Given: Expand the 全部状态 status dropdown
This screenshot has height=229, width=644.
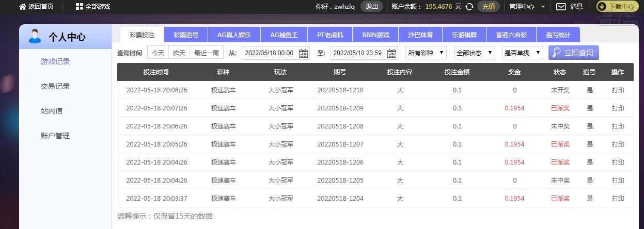Looking at the screenshot, I should [474, 53].
